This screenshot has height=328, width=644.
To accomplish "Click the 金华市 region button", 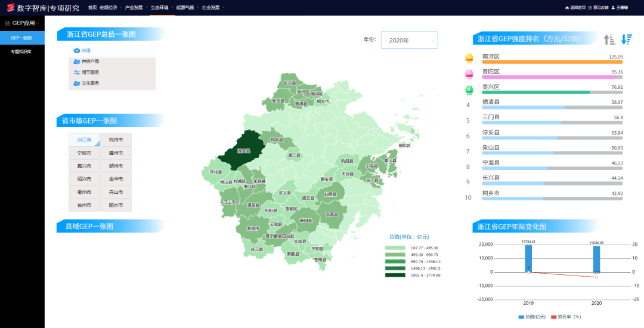I will point(116,179).
